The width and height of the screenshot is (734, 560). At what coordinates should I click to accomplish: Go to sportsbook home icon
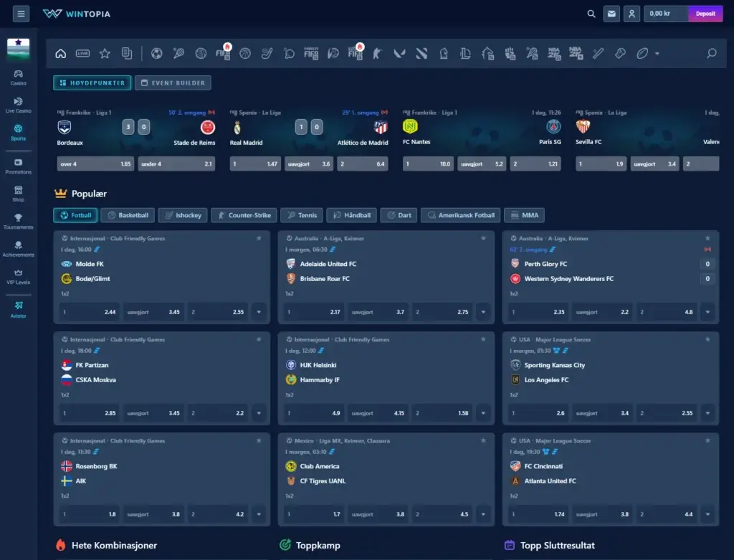coord(61,53)
